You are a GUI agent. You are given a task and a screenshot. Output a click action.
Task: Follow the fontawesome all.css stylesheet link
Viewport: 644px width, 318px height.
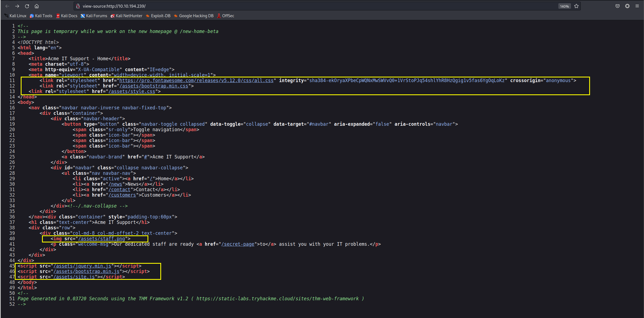[x=196, y=80]
